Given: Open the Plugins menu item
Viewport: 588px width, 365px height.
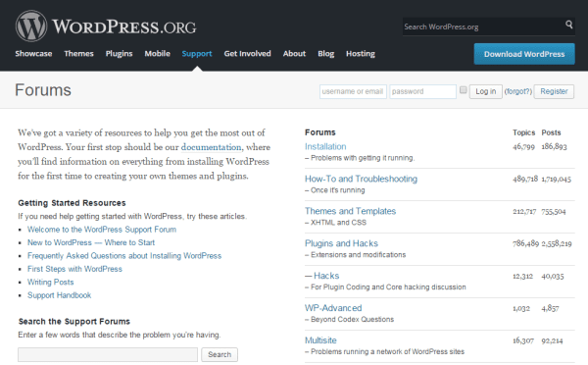Looking at the screenshot, I should (x=119, y=54).
